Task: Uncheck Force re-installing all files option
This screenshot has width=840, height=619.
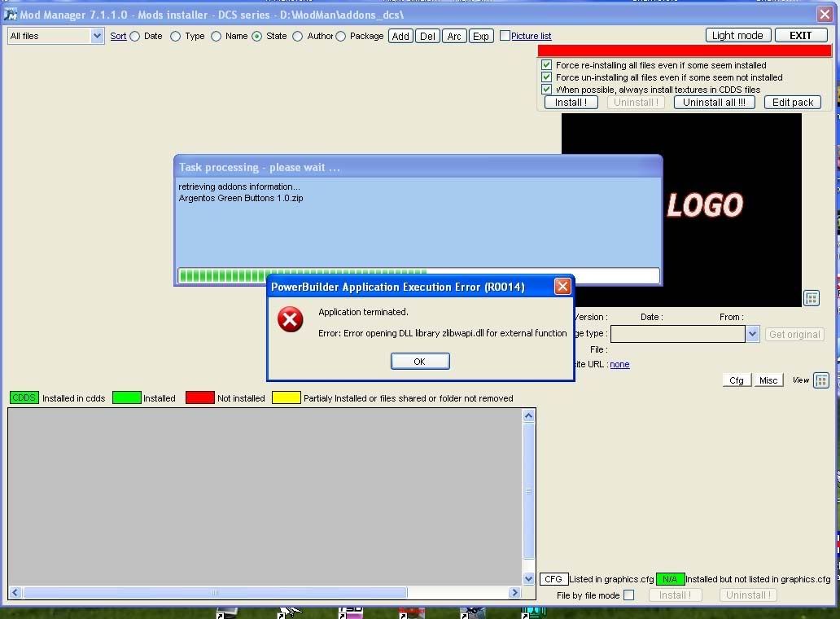Action: 545,65
